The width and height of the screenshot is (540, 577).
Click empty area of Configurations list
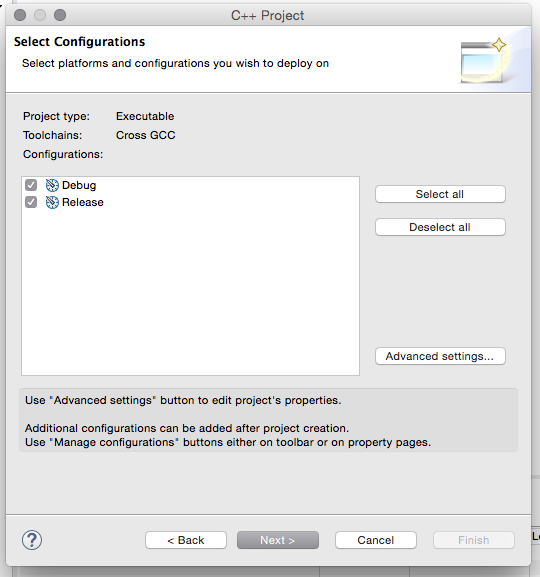190,291
